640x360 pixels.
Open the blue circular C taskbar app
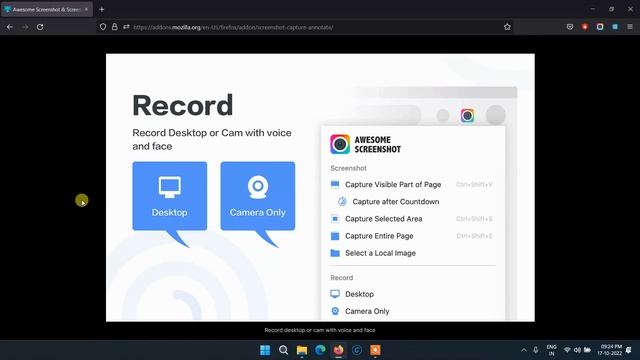(357, 350)
